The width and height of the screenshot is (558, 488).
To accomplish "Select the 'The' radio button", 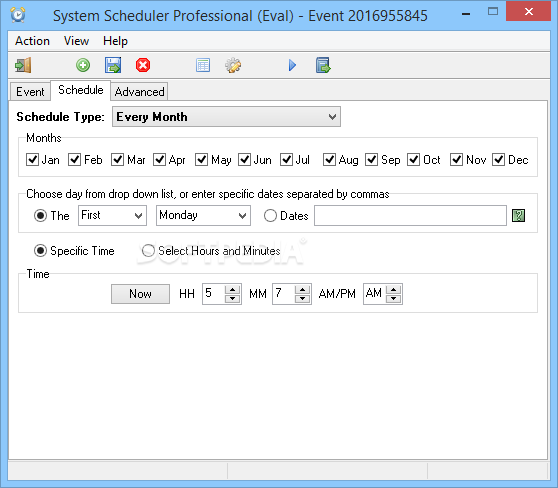I will (40, 216).
